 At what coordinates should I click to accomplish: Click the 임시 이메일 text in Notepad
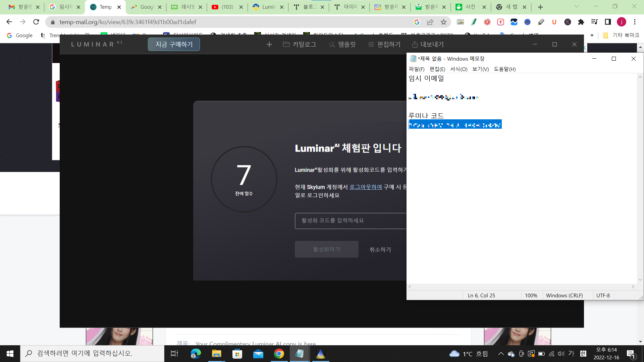coord(426,78)
